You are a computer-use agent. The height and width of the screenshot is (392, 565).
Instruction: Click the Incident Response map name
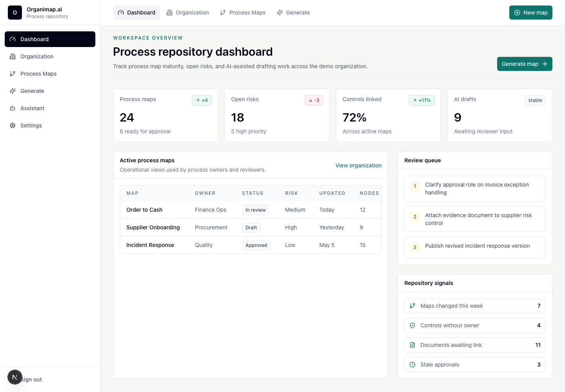150,245
